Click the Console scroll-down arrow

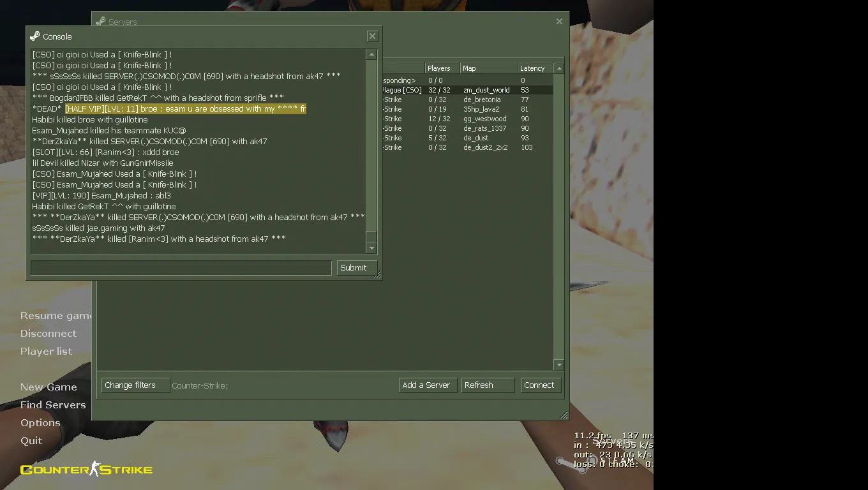[371, 248]
